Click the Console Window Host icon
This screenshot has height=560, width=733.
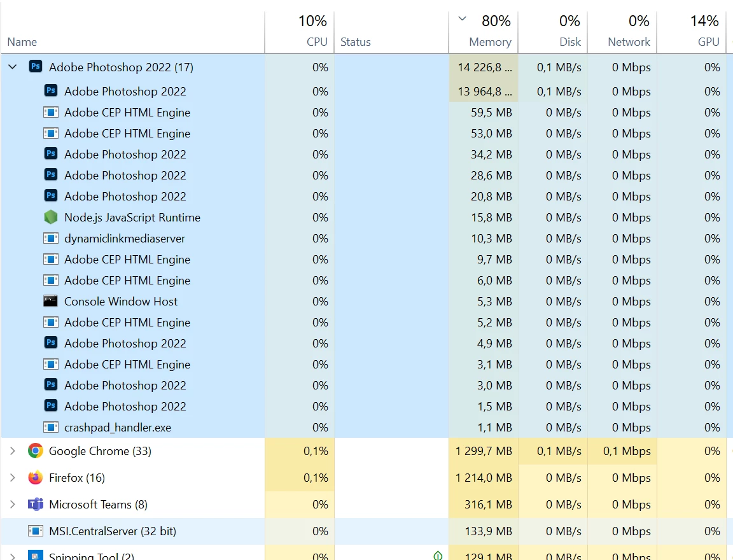(50, 301)
